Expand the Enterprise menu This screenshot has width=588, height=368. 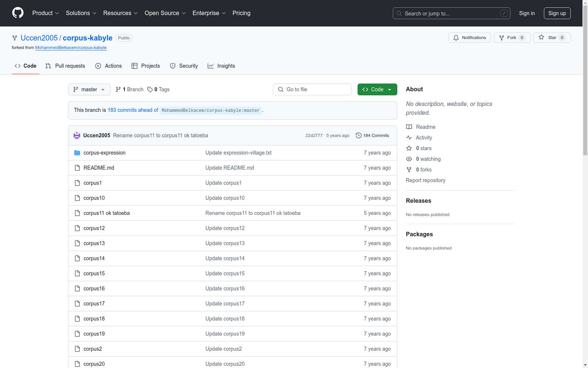click(209, 13)
